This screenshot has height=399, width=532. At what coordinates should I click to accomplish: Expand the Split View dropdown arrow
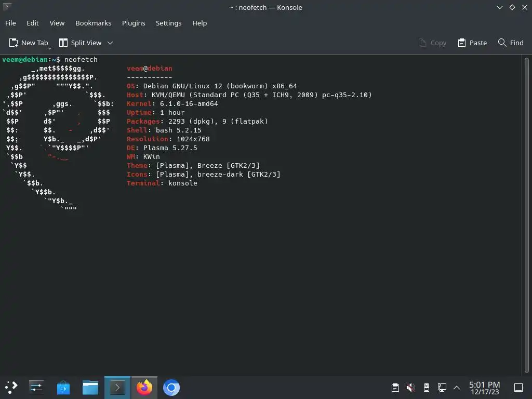110,43
